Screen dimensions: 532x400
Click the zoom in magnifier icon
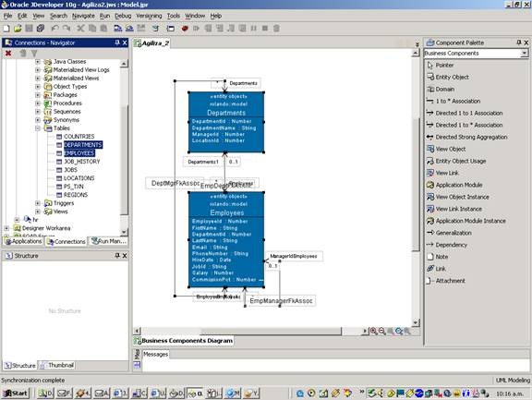point(373,331)
